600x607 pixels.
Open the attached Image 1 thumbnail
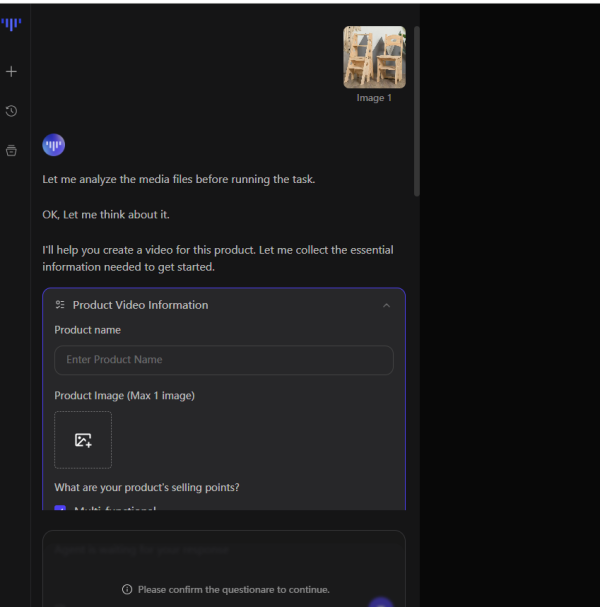pyautogui.click(x=374, y=57)
